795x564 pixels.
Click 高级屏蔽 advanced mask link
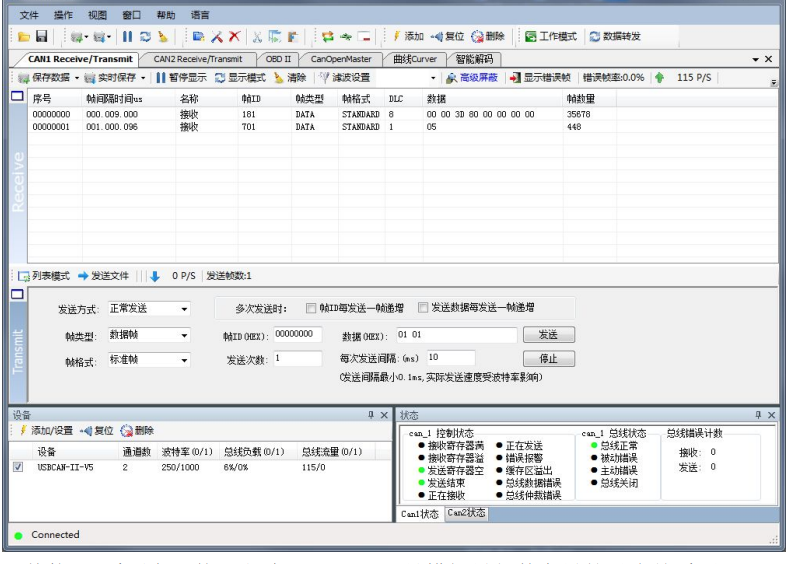[472, 78]
